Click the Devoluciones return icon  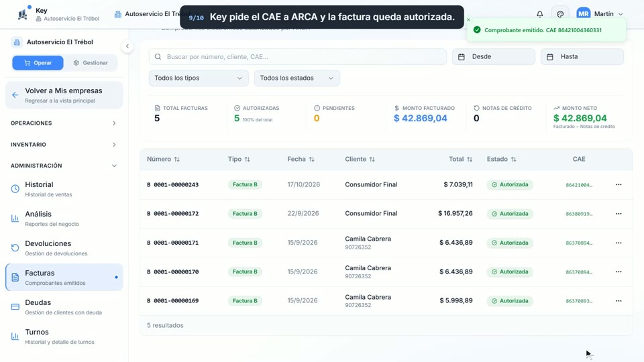click(x=15, y=248)
